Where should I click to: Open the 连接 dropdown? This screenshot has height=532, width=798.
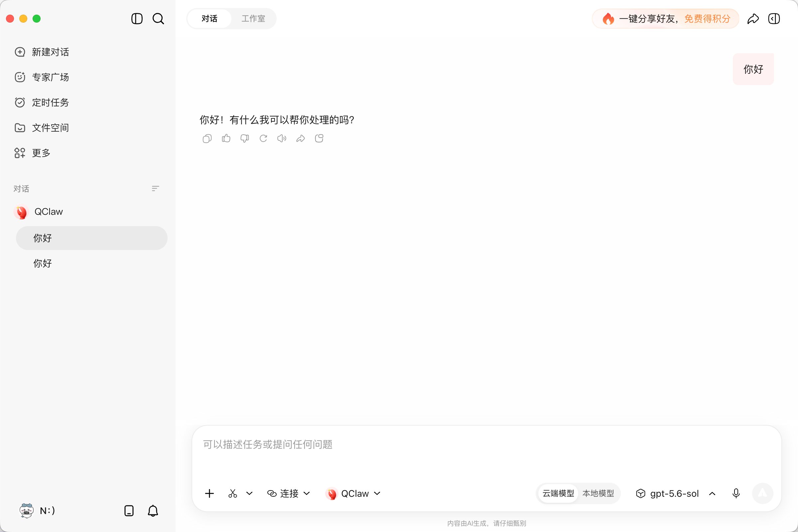pos(289,493)
